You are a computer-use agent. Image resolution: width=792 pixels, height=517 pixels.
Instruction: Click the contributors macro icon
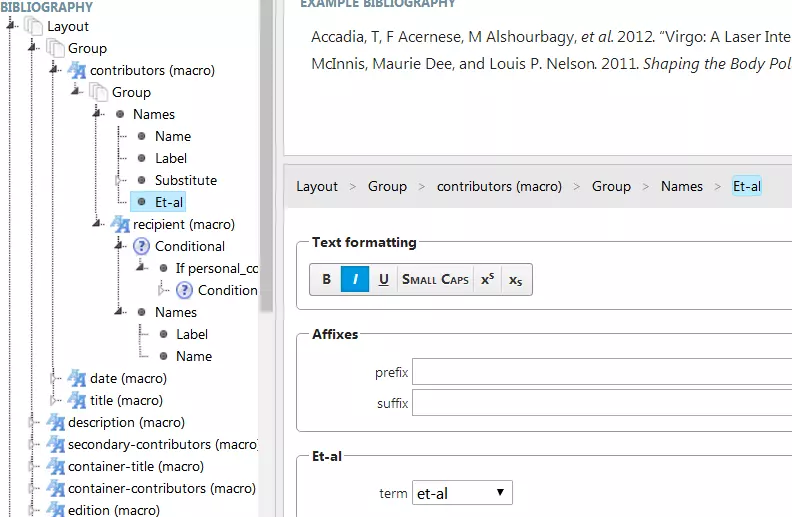(77, 71)
